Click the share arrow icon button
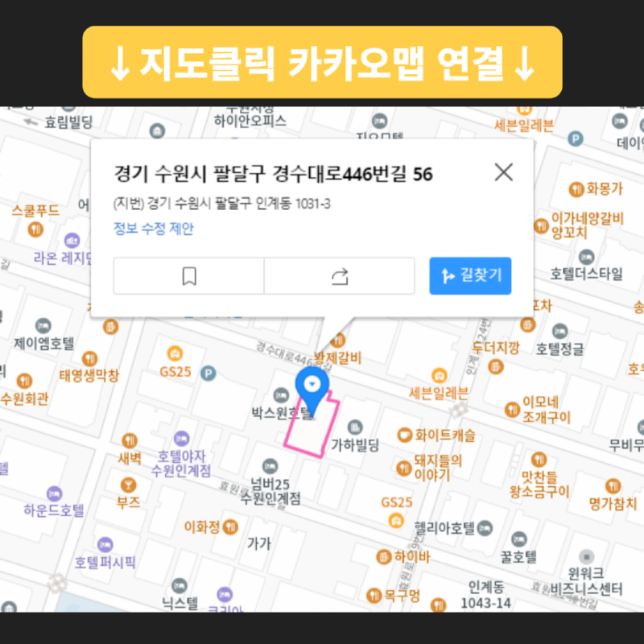Image resolution: width=644 pixels, height=644 pixels. click(339, 276)
